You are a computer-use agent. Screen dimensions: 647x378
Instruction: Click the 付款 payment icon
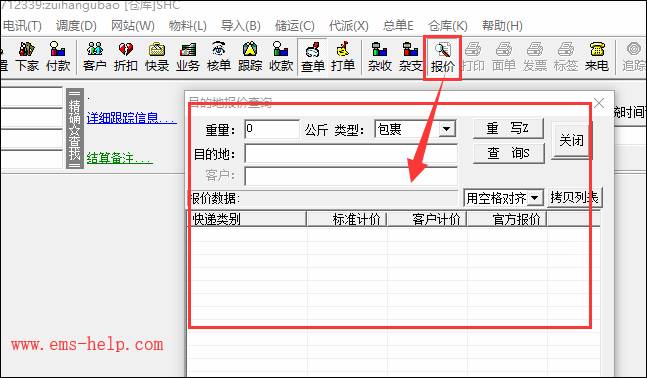click(58, 57)
